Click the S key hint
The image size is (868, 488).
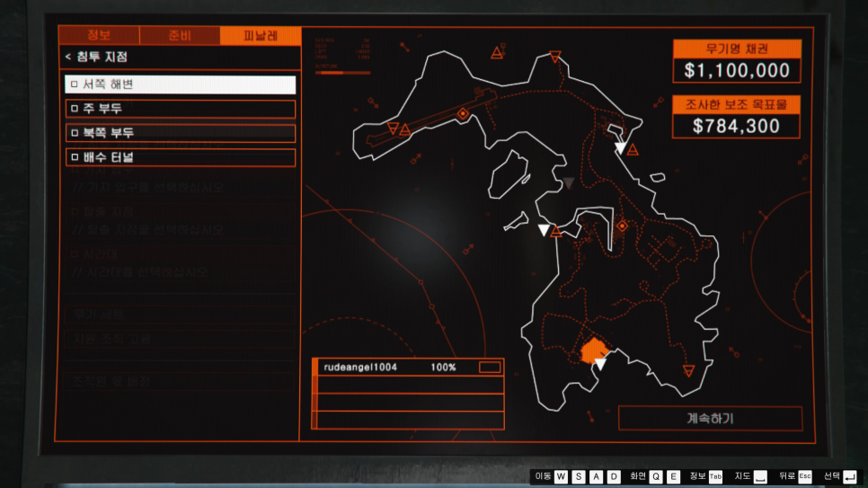click(579, 476)
